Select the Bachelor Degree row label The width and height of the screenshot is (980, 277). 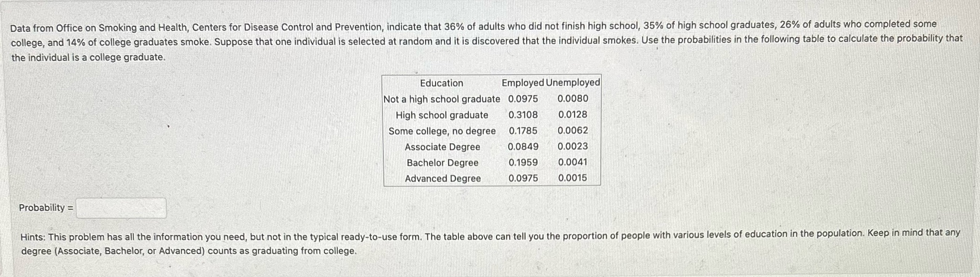(x=442, y=163)
